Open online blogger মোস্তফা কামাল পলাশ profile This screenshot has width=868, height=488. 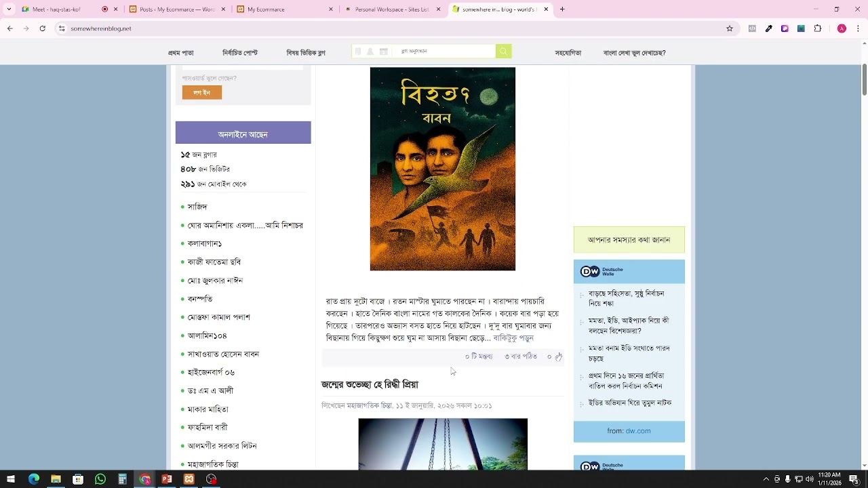(219, 317)
